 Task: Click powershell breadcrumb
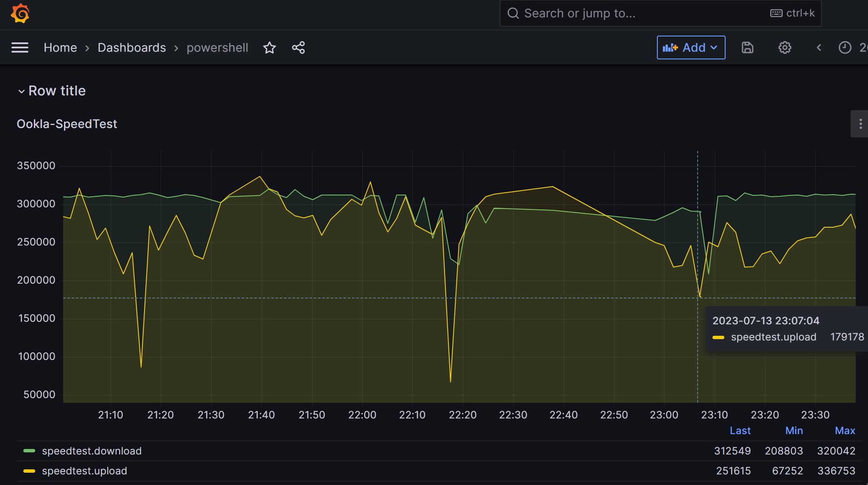point(217,47)
